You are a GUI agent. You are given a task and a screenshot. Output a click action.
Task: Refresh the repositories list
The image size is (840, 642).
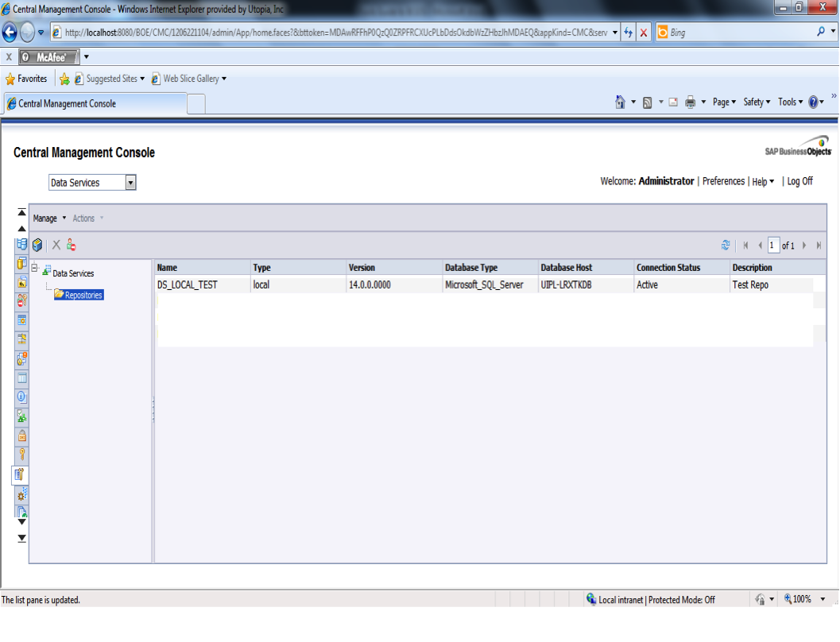(x=726, y=246)
